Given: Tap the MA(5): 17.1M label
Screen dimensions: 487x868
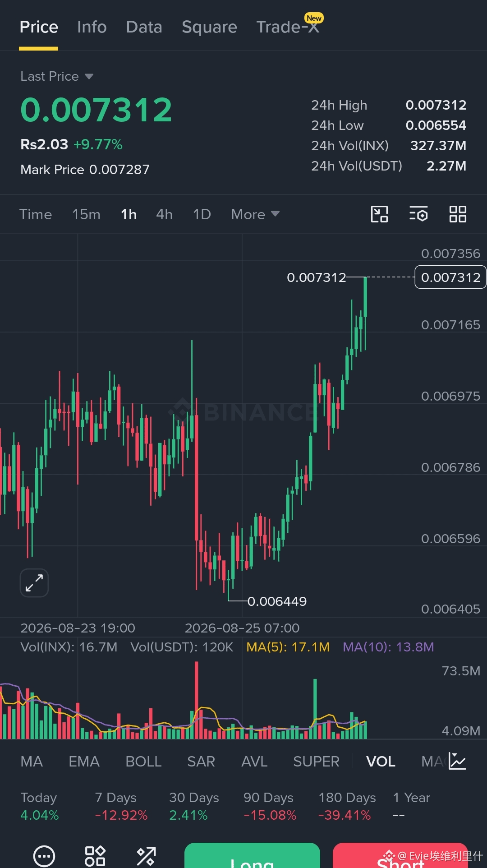Looking at the screenshot, I should (x=288, y=647).
